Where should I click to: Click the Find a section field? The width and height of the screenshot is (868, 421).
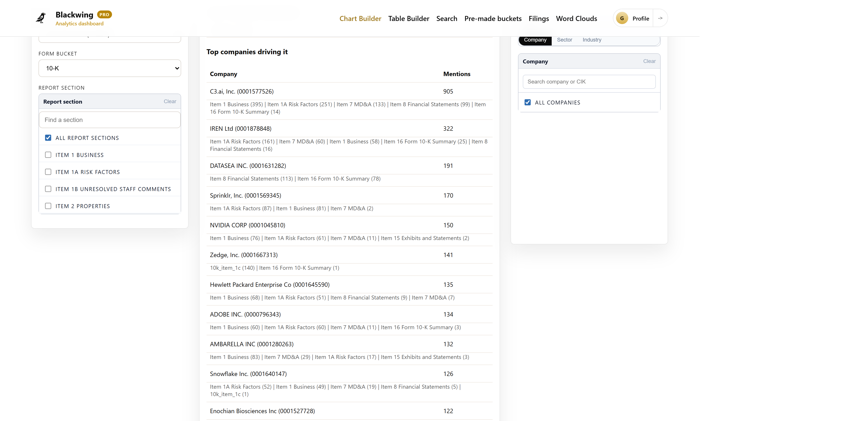tap(110, 120)
